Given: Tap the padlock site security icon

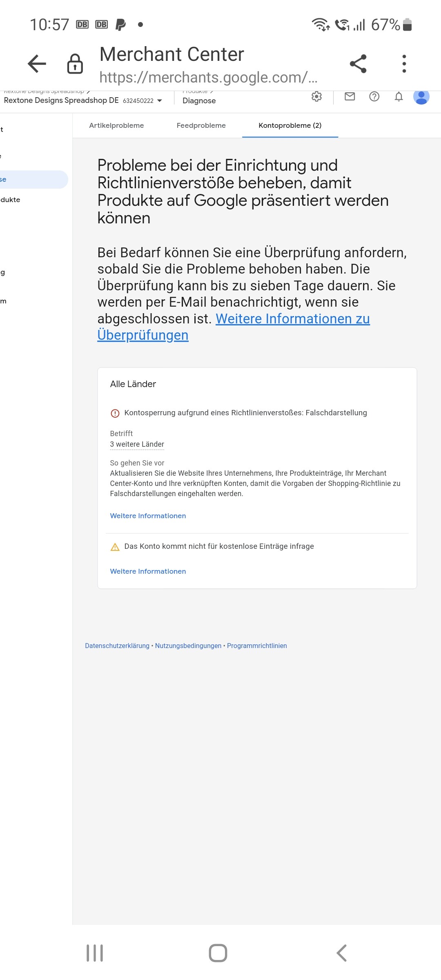Looking at the screenshot, I should pyautogui.click(x=75, y=64).
